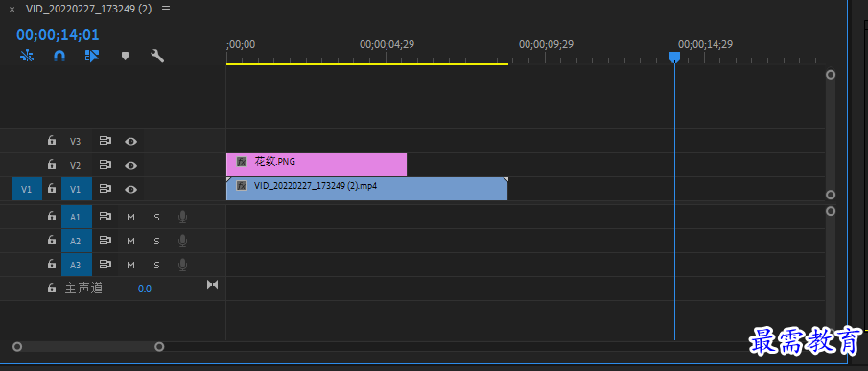Toggle track lock for A2
This screenshot has height=371, width=868.
click(52, 241)
